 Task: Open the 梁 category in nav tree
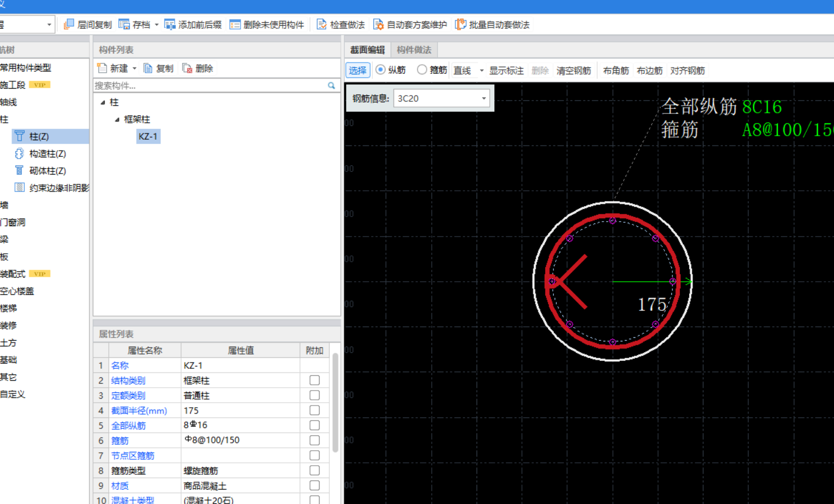(5, 239)
